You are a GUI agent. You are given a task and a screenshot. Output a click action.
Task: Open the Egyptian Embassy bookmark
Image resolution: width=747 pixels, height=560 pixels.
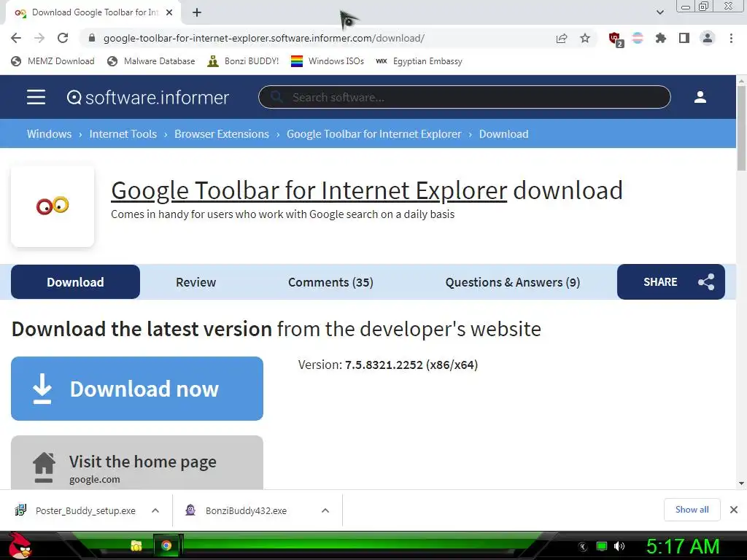[419, 61]
